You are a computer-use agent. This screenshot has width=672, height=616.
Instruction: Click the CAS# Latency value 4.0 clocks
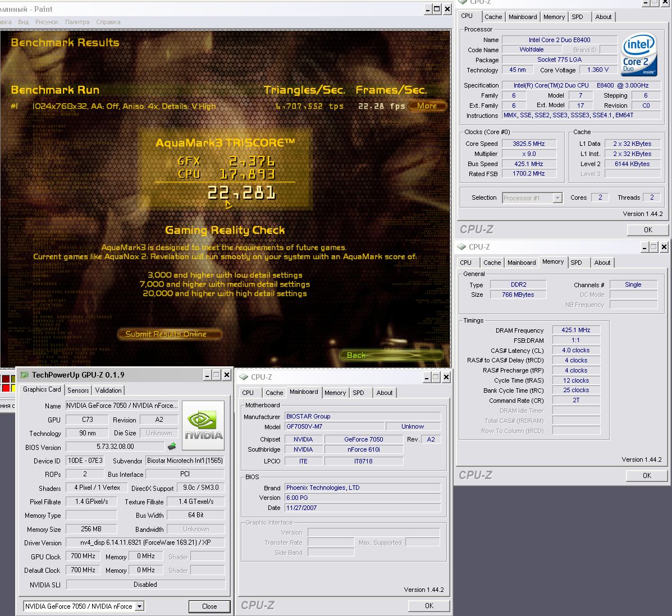tap(576, 350)
